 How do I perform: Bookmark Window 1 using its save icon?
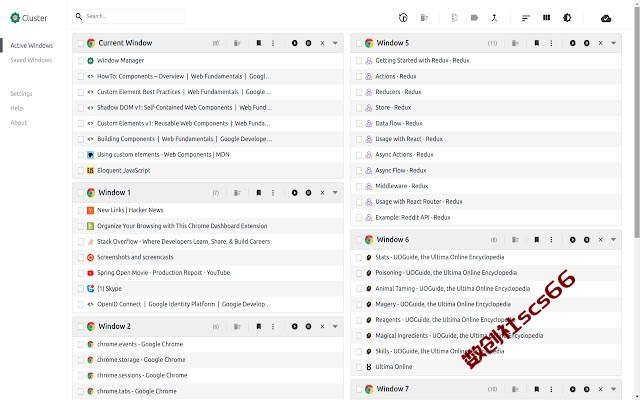(x=258, y=193)
